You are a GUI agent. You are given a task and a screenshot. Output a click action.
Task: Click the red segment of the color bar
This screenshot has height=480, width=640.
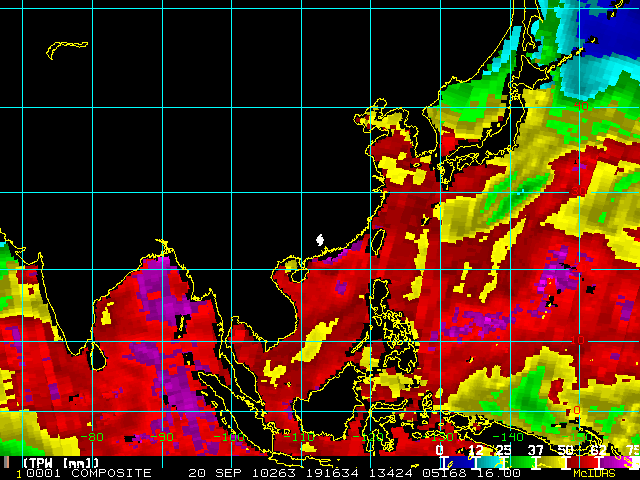pyautogui.click(x=582, y=462)
